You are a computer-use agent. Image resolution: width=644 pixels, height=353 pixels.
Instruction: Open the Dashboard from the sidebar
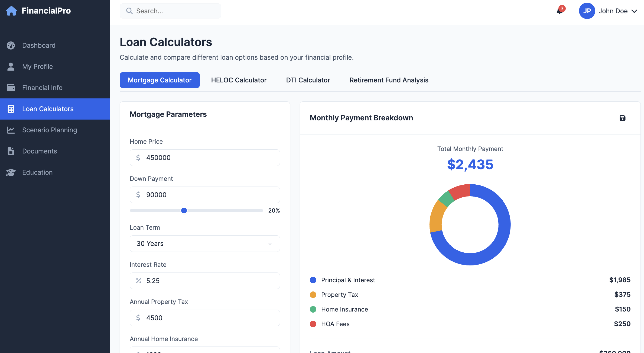click(x=39, y=45)
